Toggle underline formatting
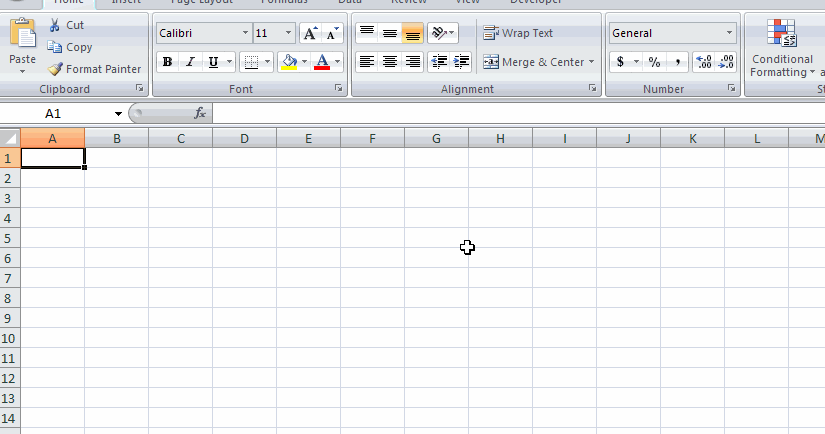The image size is (825, 434). pyautogui.click(x=213, y=62)
